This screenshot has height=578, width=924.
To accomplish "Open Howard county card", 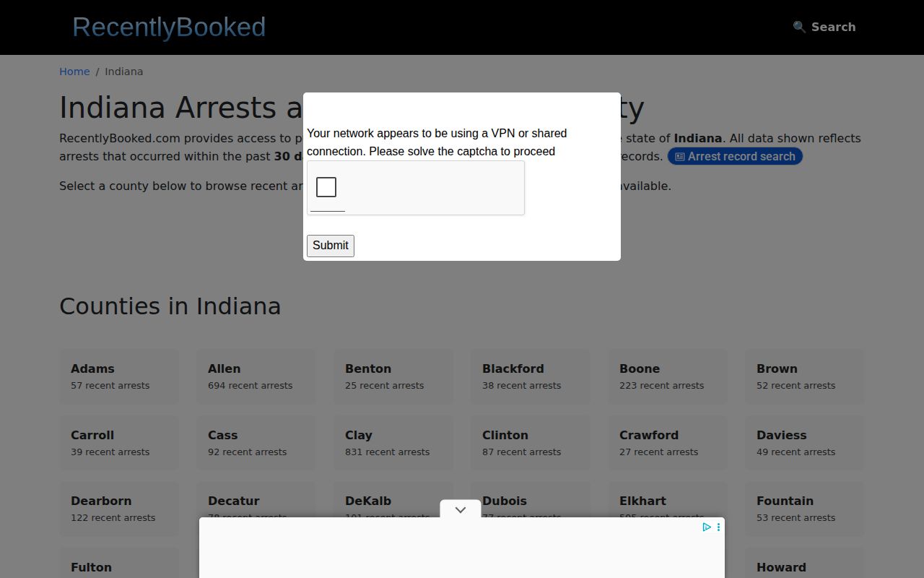I will (x=805, y=563).
